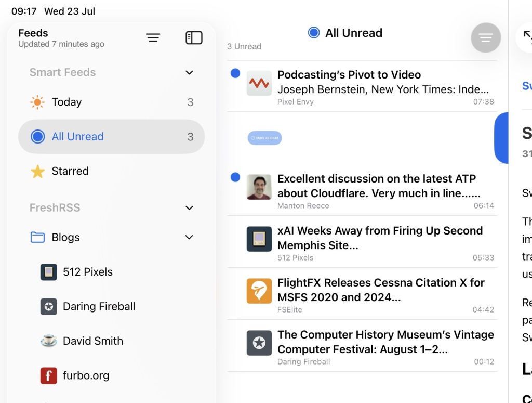Viewport: 532px width, 403px height.
Task: Collapse the Blogs folder chevron
Action: 189,237
